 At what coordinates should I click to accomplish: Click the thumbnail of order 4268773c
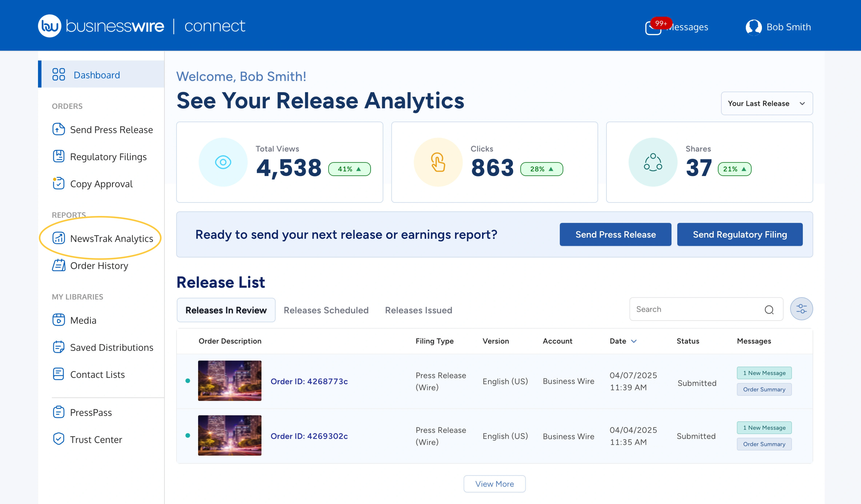tap(230, 381)
